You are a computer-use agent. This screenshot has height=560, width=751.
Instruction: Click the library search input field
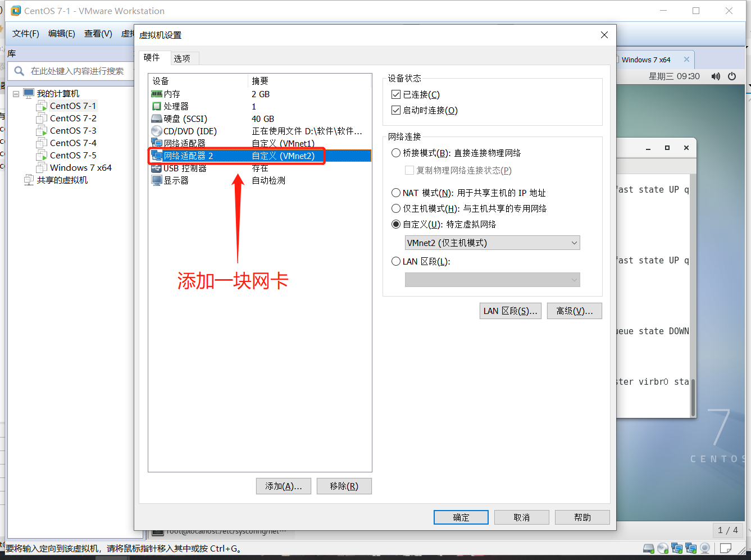click(x=78, y=71)
